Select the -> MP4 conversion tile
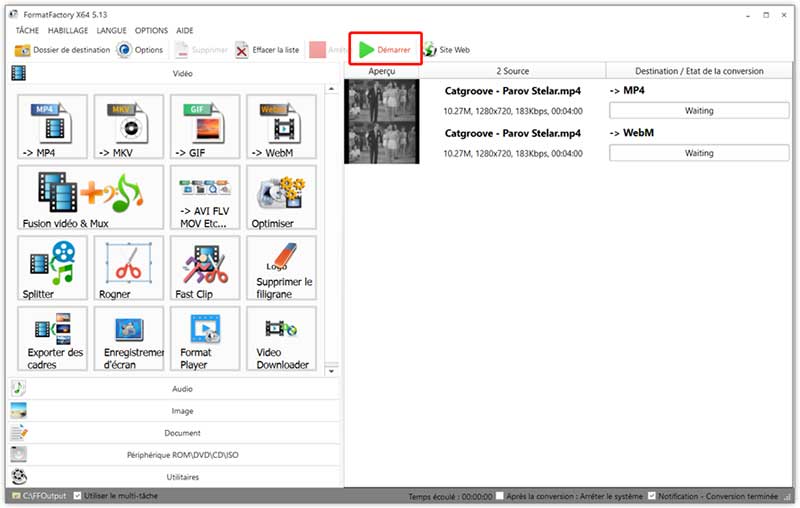The width and height of the screenshot is (800, 508). click(x=52, y=126)
